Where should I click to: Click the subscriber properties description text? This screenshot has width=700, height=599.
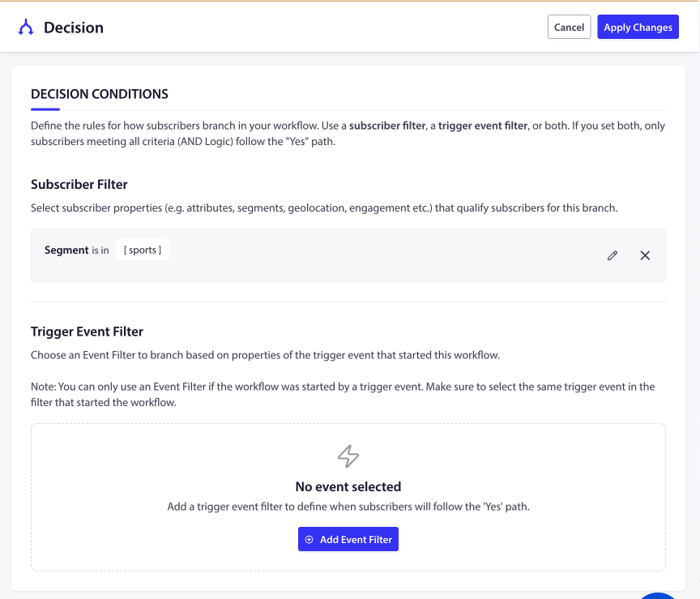[324, 208]
